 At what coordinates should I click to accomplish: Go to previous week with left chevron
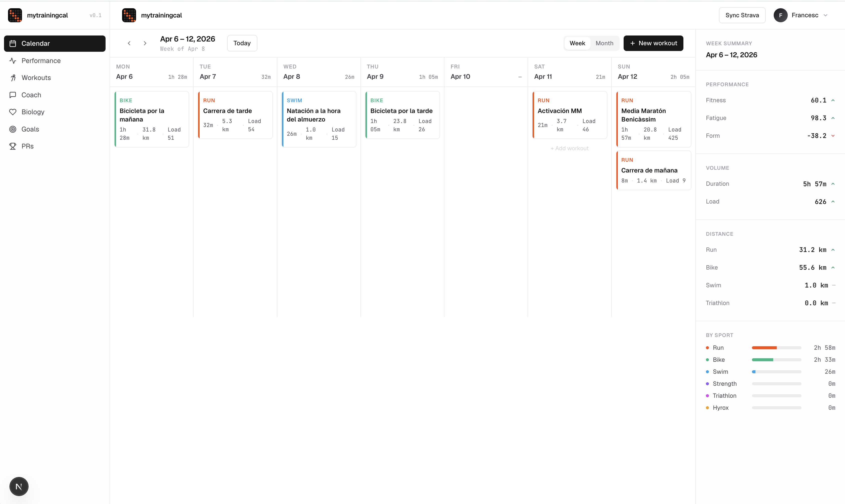pos(129,43)
